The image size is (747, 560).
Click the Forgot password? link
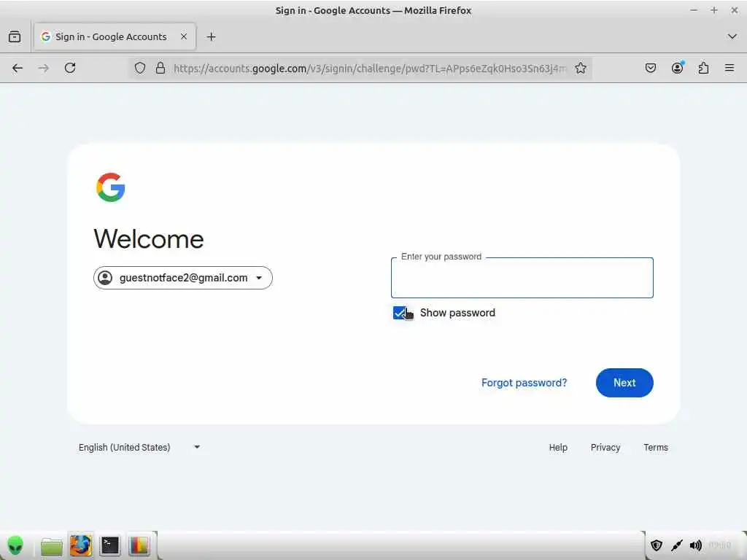[524, 383]
